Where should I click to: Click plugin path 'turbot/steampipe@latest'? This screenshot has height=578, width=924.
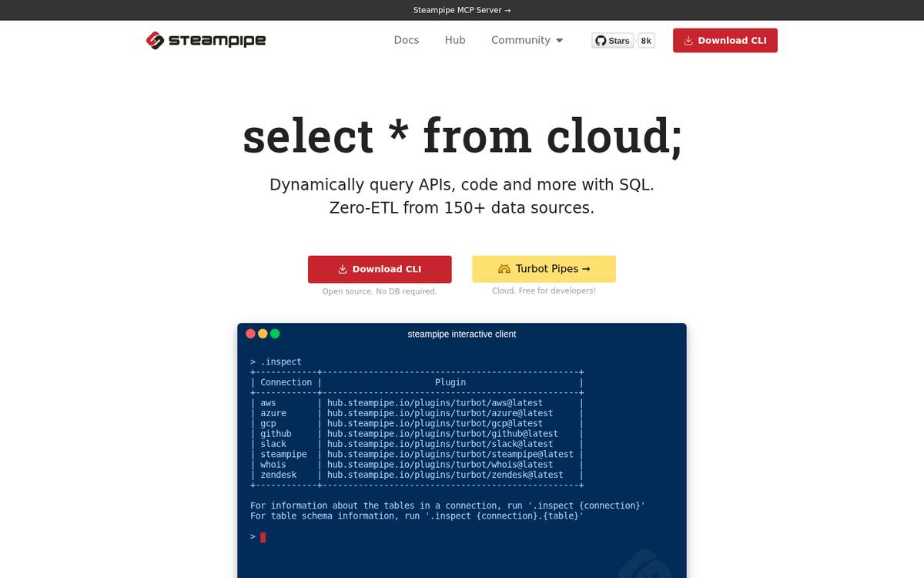[x=450, y=454]
